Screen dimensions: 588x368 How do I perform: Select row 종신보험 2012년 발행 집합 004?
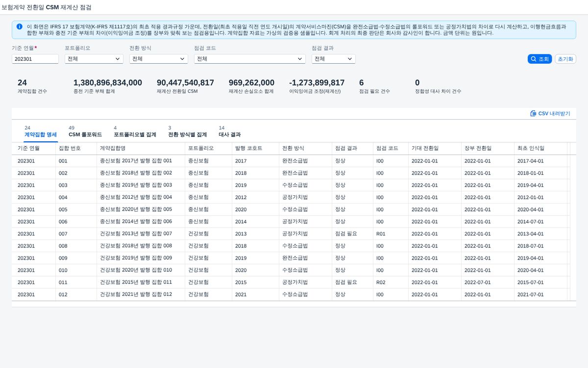[x=292, y=197]
